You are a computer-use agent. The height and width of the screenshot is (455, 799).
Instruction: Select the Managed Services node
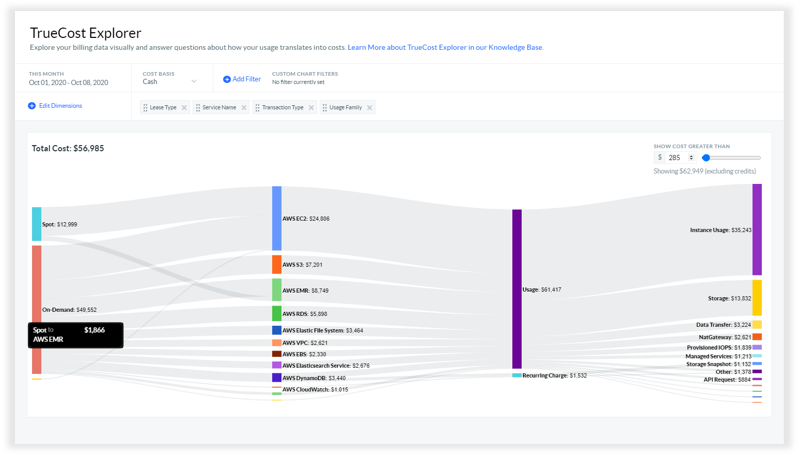[x=757, y=356]
